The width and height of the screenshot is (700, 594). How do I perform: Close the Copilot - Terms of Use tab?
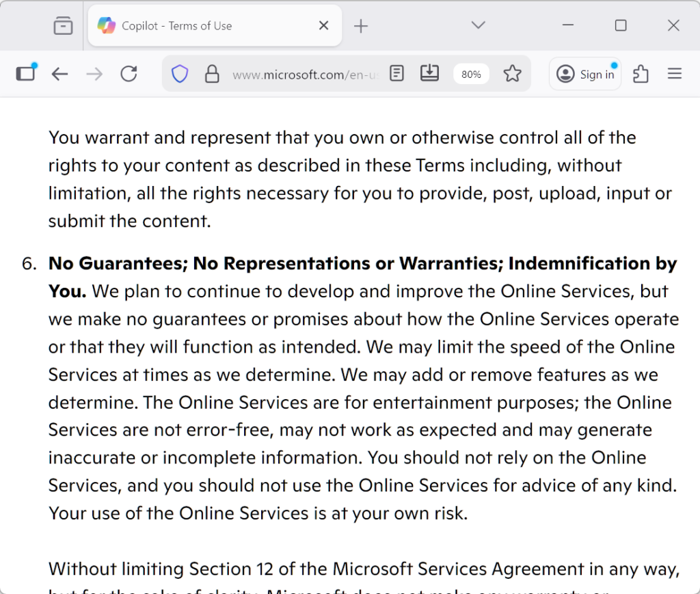click(x=324, y=26)
